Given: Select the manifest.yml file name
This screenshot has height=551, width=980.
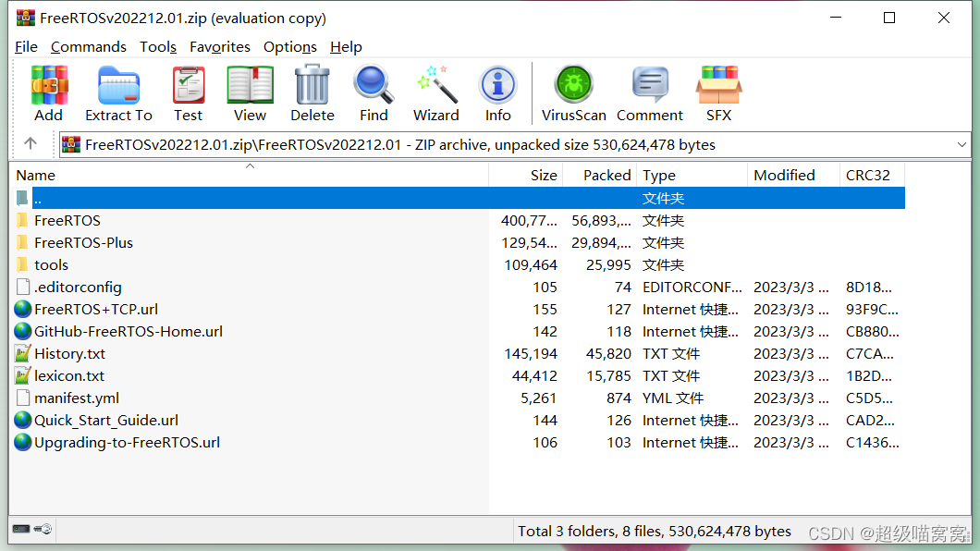Looking at the screenshot, I should tap(77, 398).
